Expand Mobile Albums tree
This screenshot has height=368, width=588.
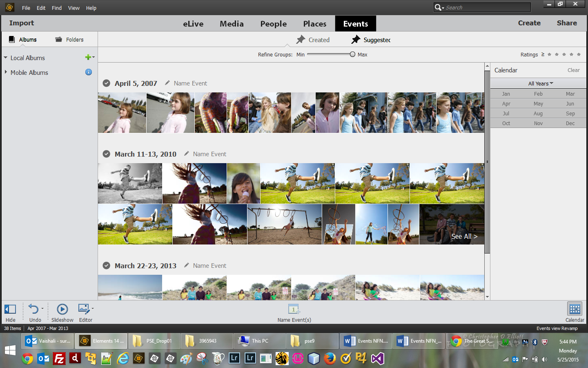click(6, 72)
